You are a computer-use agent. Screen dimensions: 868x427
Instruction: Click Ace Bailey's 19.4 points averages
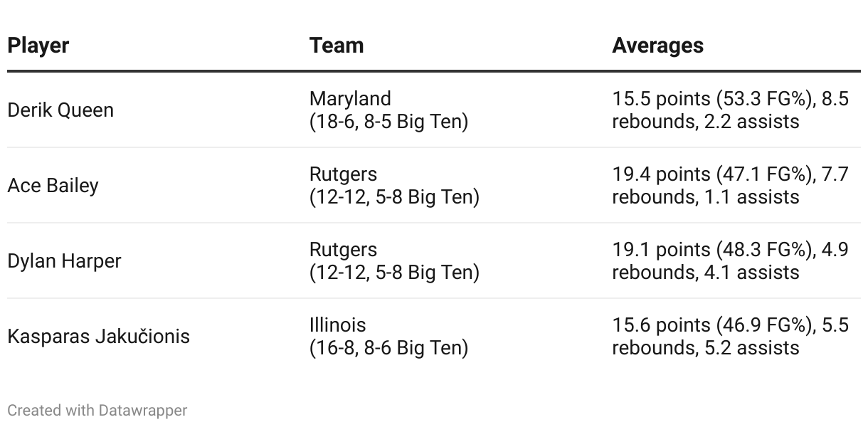click(730, 185)
